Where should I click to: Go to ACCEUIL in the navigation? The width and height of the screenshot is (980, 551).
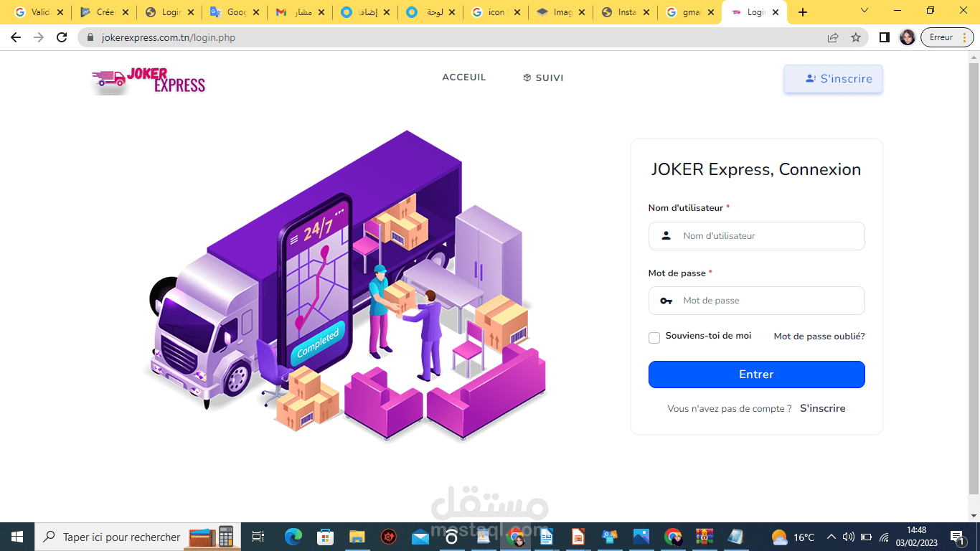[464, 77]
